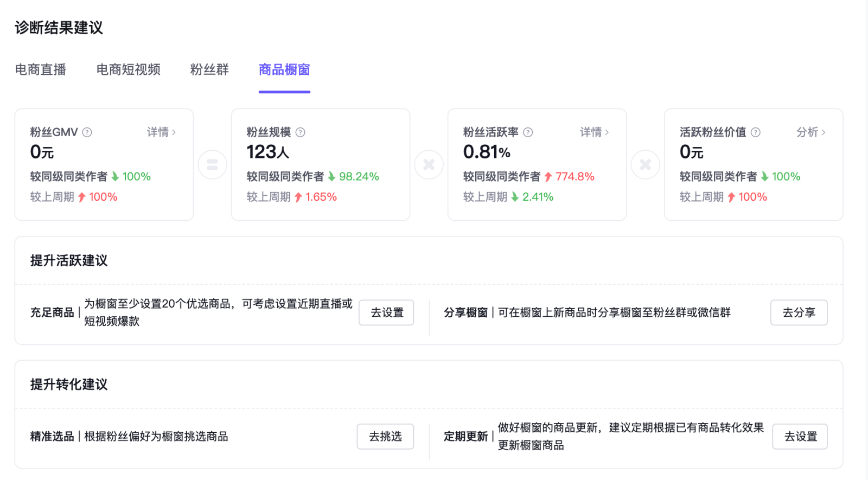Switch to 电商直播 tab
The width and height of the screenshot is (868, 480).
pyautogui.click(x=41, y=70)
